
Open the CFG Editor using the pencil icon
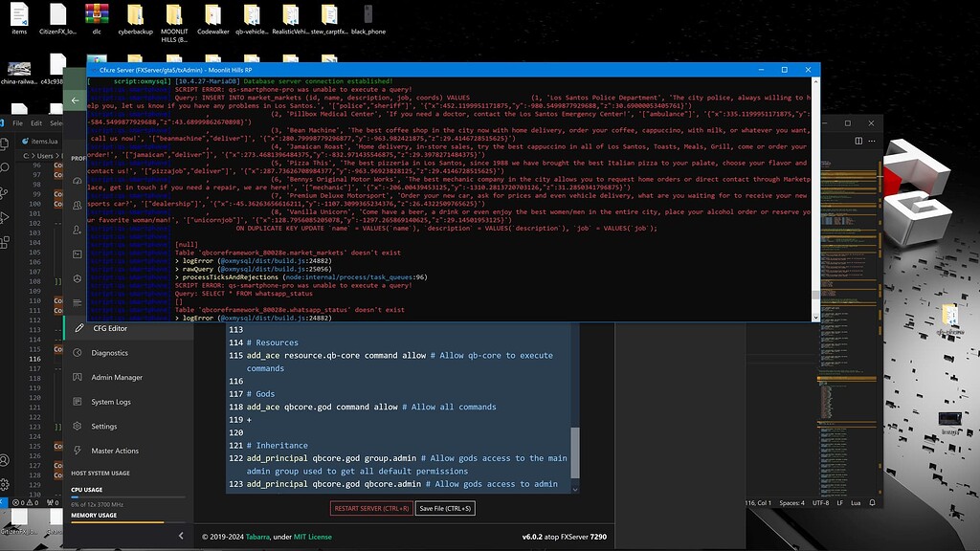pyautogui.click(x=78, y=328)
